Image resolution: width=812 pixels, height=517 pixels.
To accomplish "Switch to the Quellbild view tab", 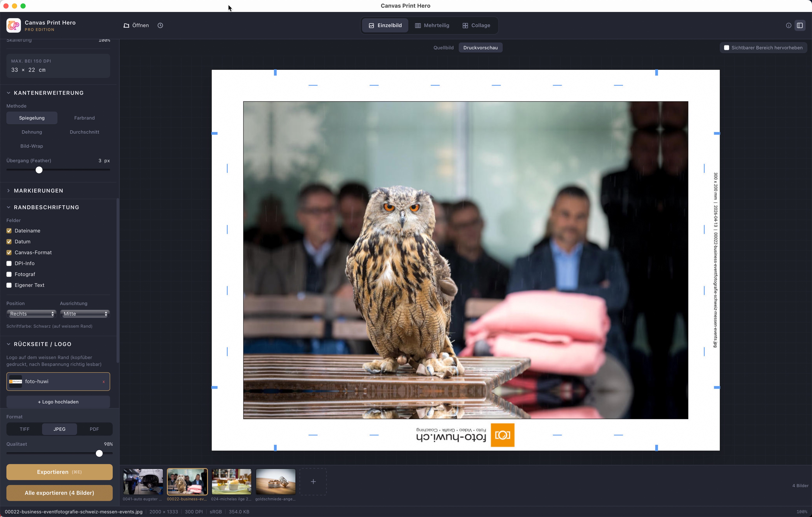I will pos(443,48).
